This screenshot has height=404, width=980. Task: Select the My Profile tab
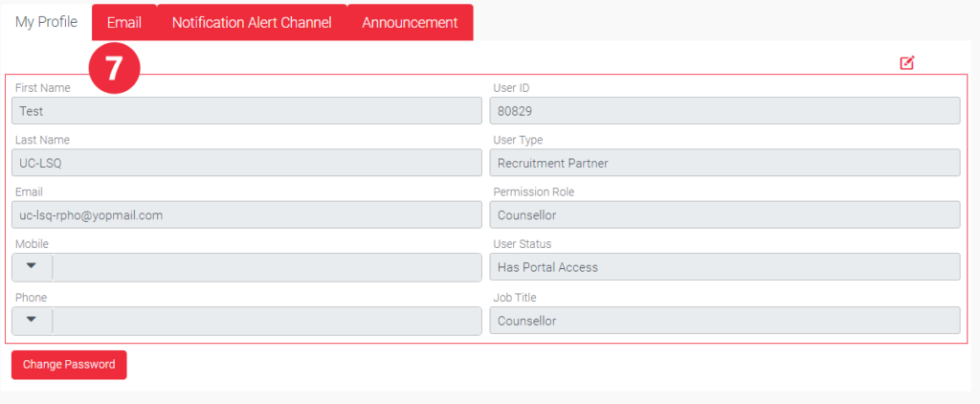(x=46, y=22)
